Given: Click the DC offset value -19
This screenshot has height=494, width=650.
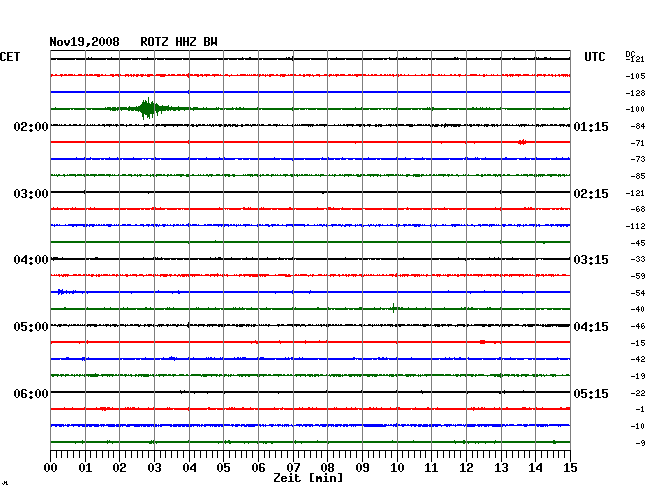Looking at the screenshot, I should (x=638, y=376).
